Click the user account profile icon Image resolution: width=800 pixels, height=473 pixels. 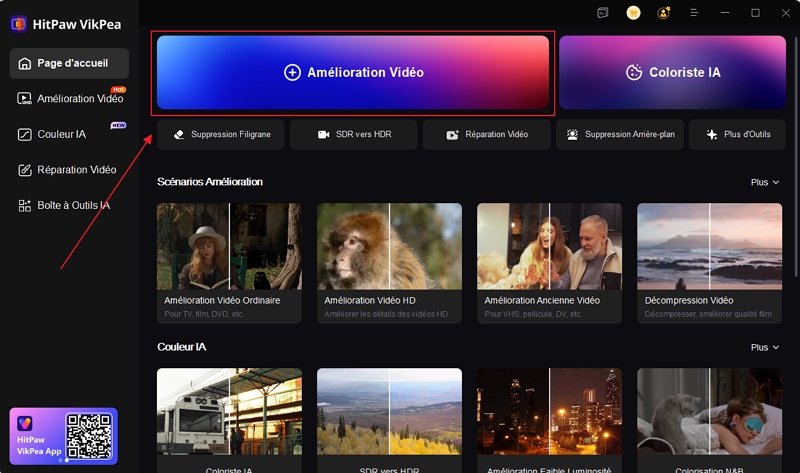pyautogui.click(x=663, y=13)
